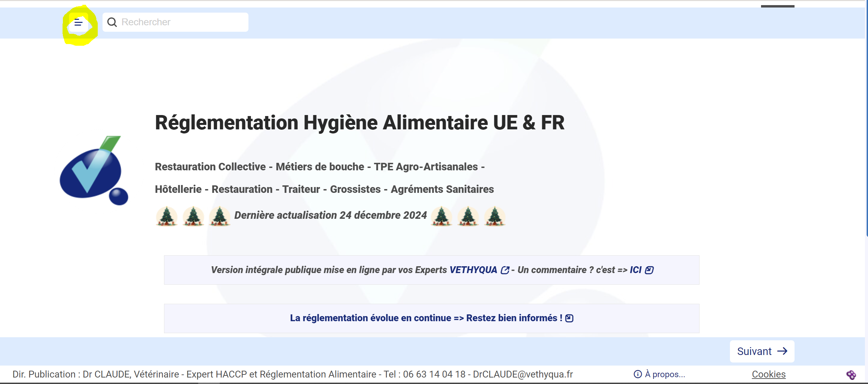This screenshot has height=384, width=868.
Task: Click the Dir. Publication contact text
Action: [x=293, y=374]
